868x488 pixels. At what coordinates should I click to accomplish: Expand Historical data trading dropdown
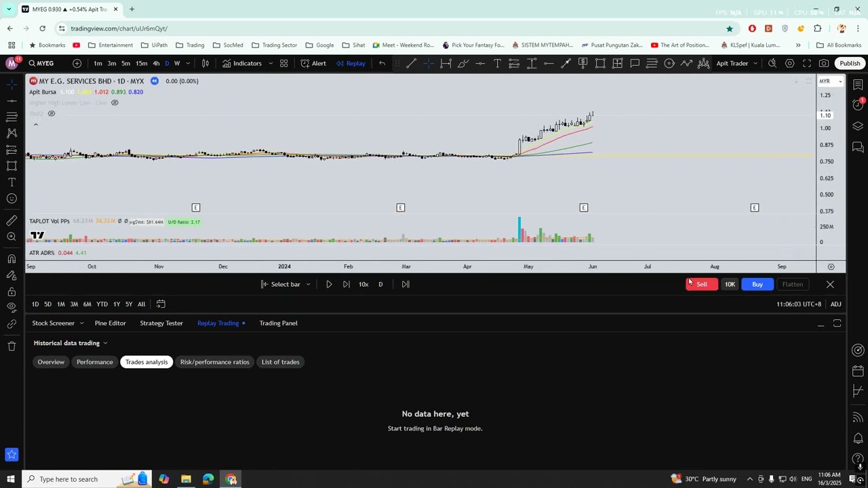point(71,343)
